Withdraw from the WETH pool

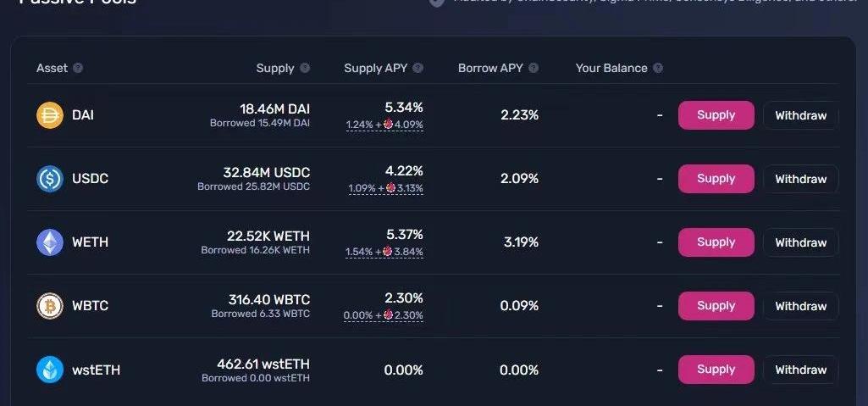pyautogui.click(x=800, y=242)
